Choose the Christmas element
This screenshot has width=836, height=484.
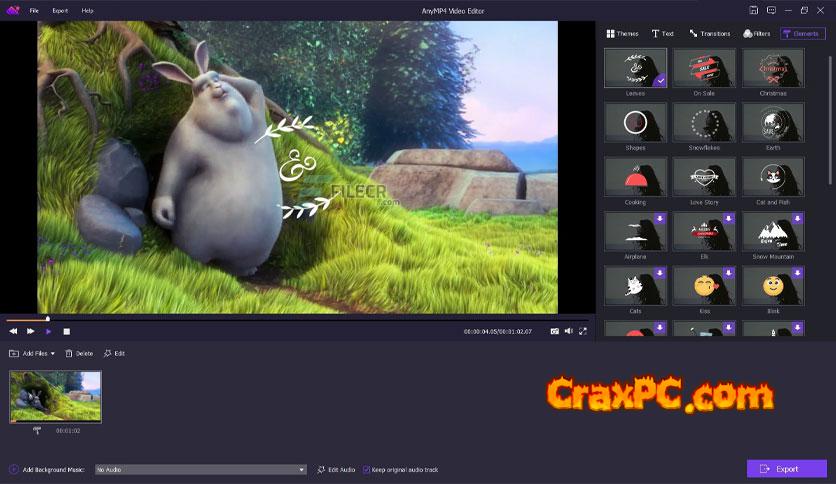pos(773,68)
